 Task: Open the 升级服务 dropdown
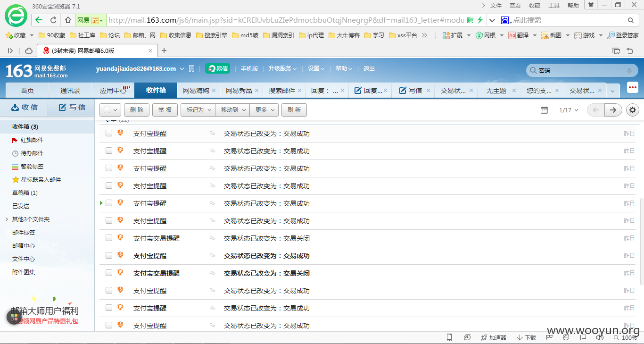click(x=282, y=69)
